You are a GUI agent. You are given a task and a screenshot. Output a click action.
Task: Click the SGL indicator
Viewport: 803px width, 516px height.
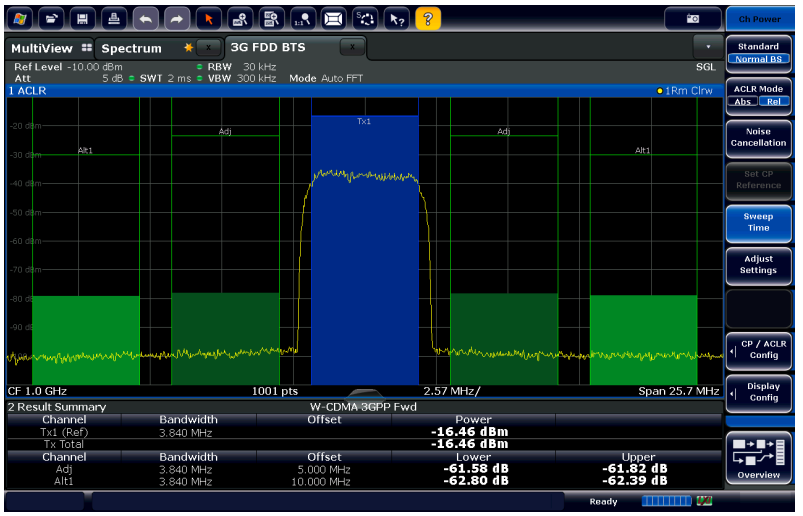(706, 67)
